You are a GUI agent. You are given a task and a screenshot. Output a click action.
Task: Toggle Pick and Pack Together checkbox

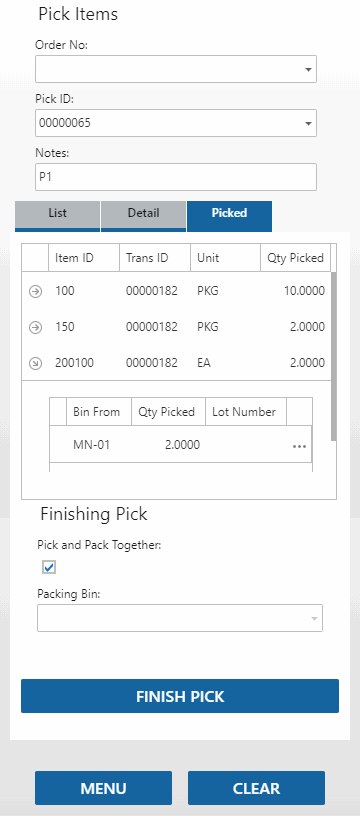[x=49, y=567]
